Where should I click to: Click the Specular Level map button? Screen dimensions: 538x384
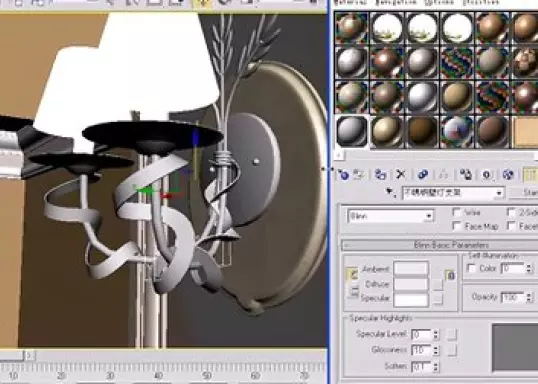click(452, 334)
